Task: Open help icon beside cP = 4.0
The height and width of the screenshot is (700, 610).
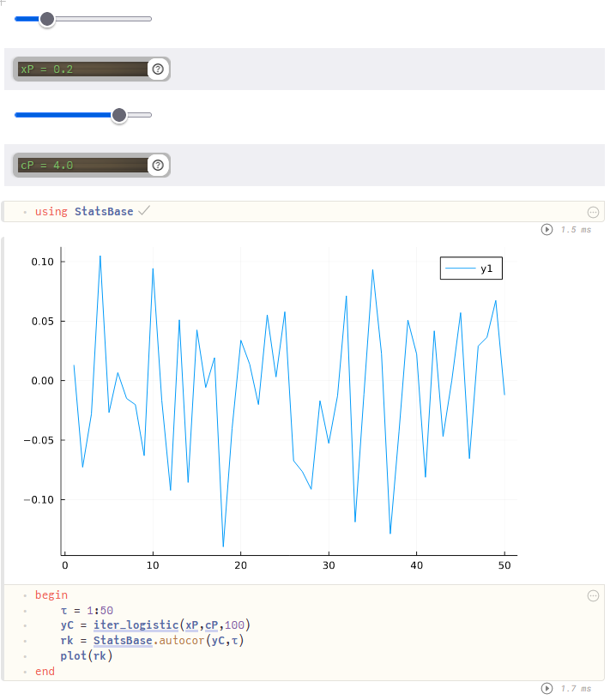Action: click(158, 166)
